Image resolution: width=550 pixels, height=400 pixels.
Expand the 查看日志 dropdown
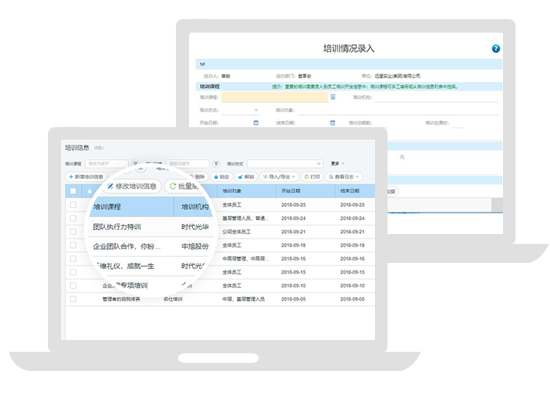pyautogui.click(x=344, y=177)
